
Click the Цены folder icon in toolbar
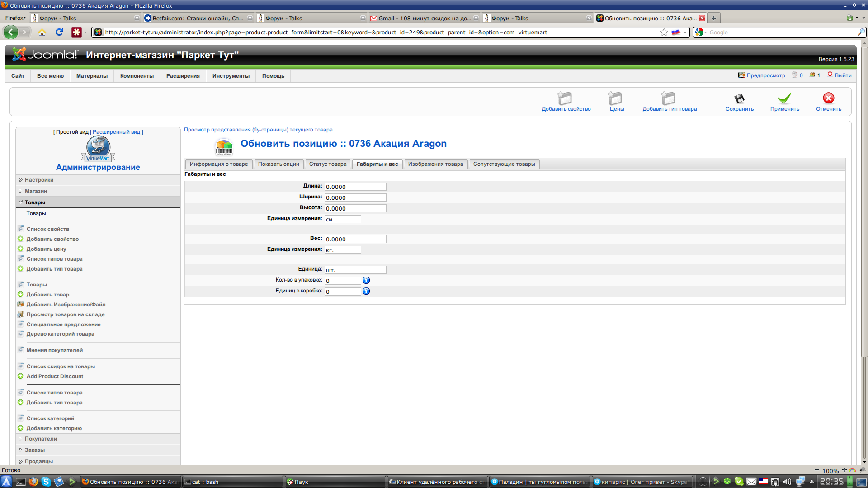[615, 99]
